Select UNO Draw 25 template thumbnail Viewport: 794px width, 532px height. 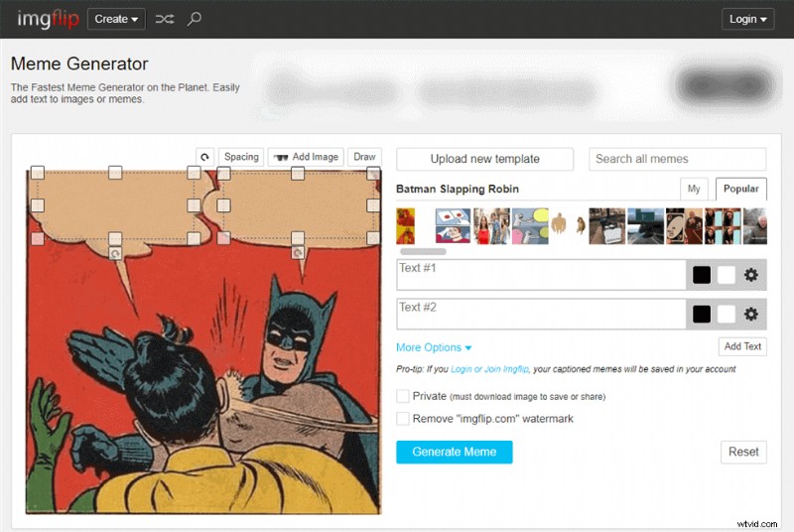684,225
